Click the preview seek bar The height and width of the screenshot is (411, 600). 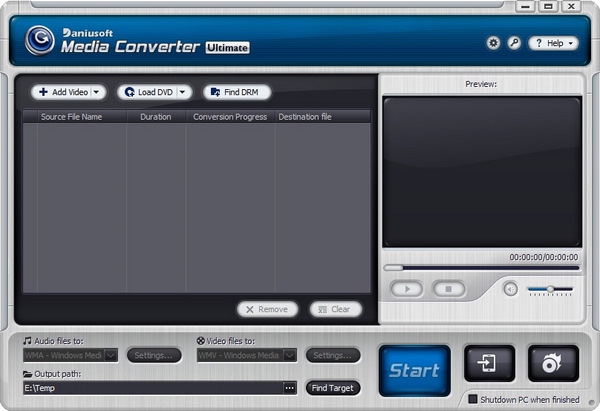point(482,268)
